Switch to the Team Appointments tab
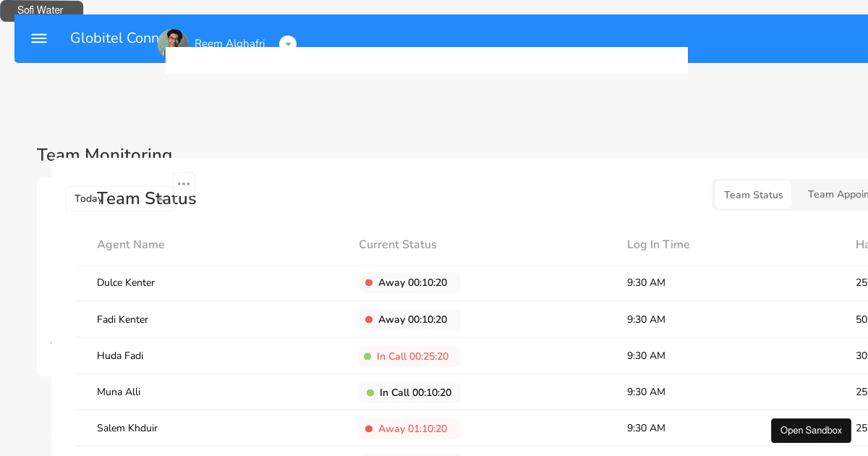Screen dimensions: 868x456 click(837, 195)
